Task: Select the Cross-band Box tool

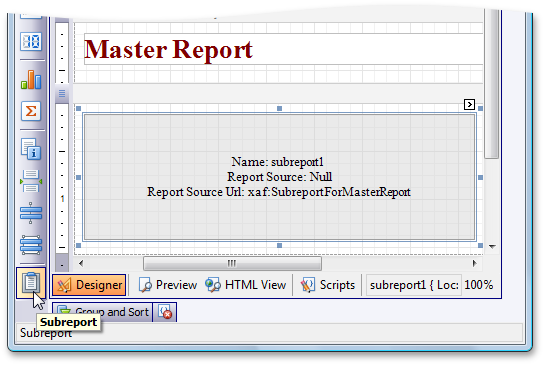Action: 31,244
